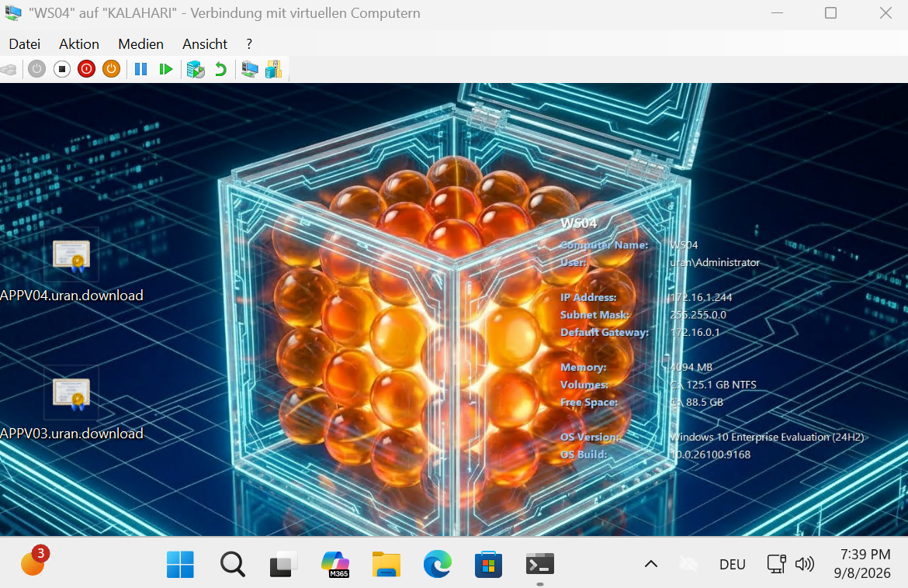Click the Start VM power button
The width and height of the screenshot is (908, 588).
pos(36,70)
